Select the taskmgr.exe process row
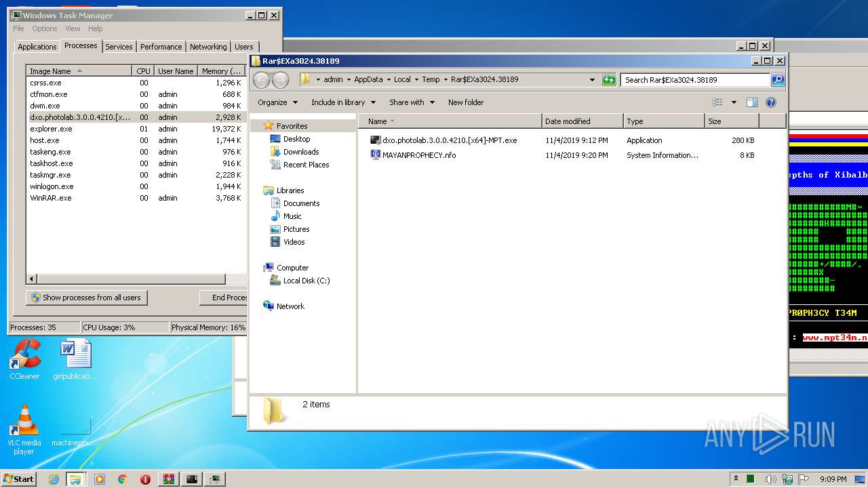 click(136, 175)
